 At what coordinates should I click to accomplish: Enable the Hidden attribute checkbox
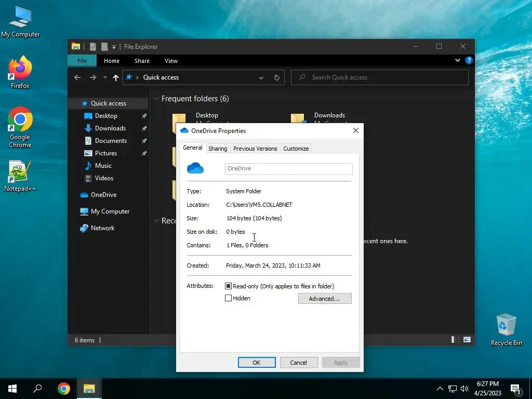(x=229, y=298)
